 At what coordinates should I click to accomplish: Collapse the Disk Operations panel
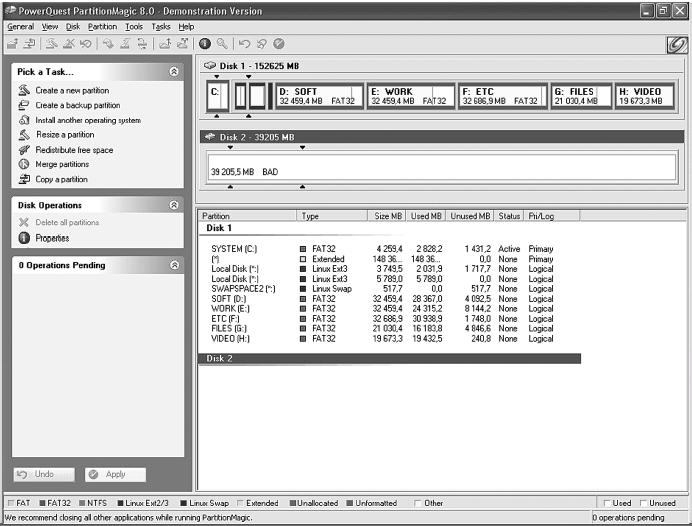pos(174,205)
